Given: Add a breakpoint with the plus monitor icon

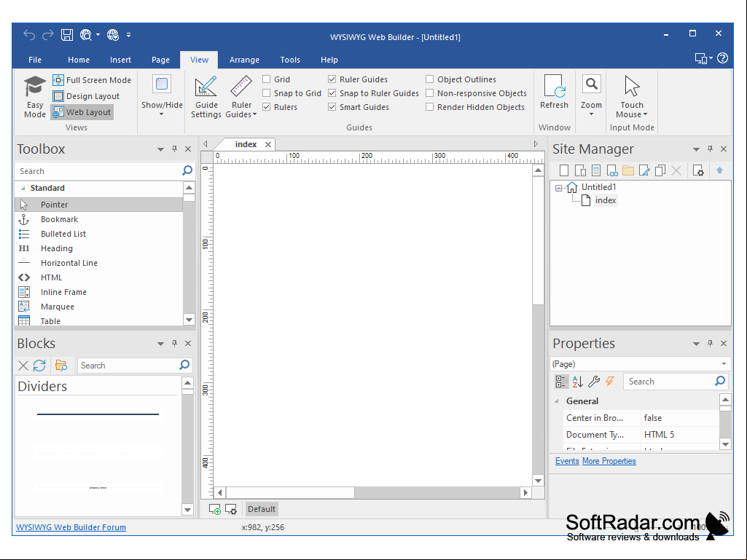Looking at the screenshot, I should click(x=214, y=509).
